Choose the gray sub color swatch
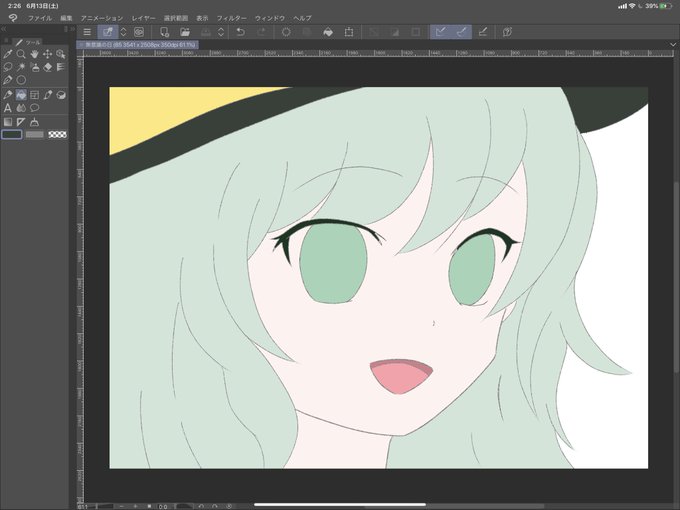 tap(35, 134)
